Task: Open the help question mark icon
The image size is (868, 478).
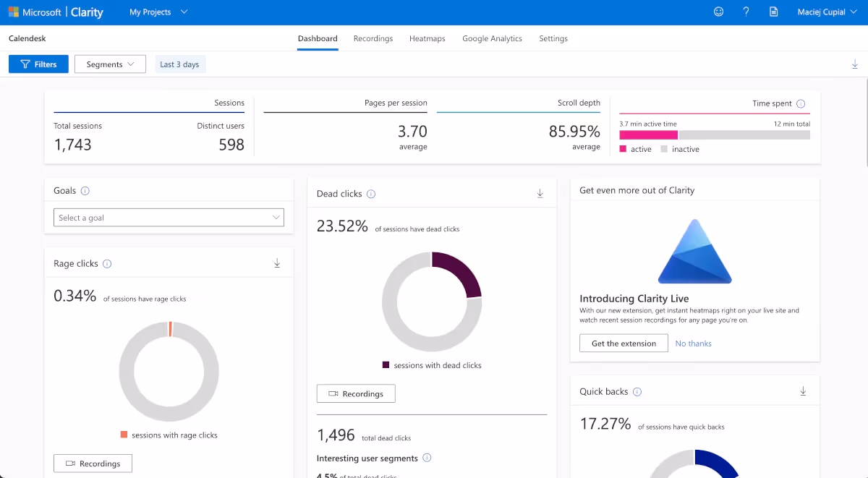Action: [x=746, y=12]
